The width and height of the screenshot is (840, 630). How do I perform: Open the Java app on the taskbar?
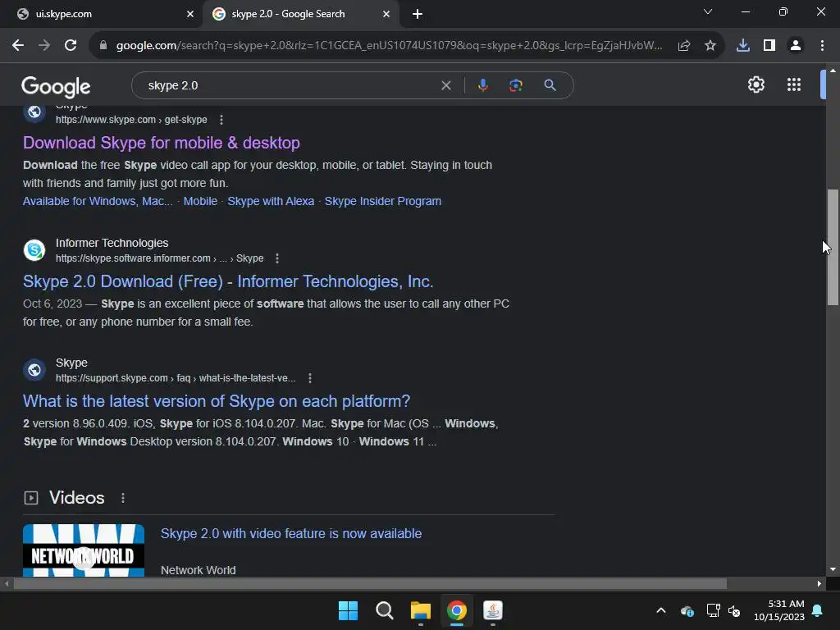[493, 610]
